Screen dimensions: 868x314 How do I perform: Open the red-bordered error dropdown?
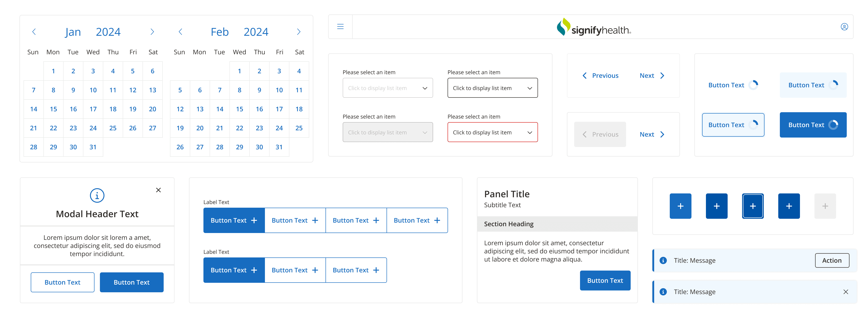click(492, 133)
